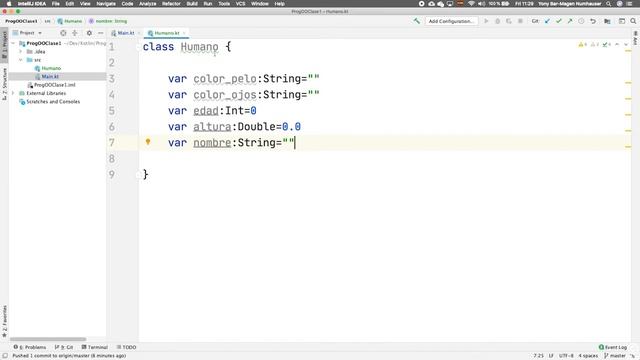Click Run with Coverage icon
Viewport: 640px width, 360px height.
pyautogui.click(x=509, y=21)
